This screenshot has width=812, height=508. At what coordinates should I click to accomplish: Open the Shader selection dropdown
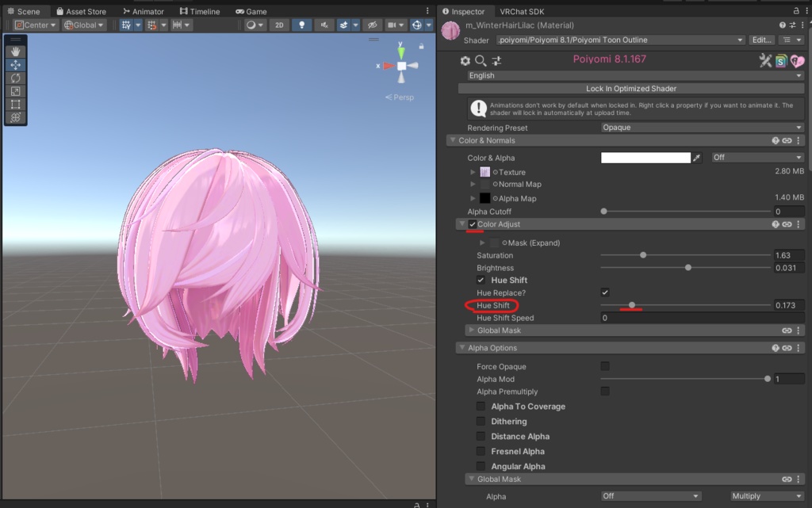[x=620, y=40]
